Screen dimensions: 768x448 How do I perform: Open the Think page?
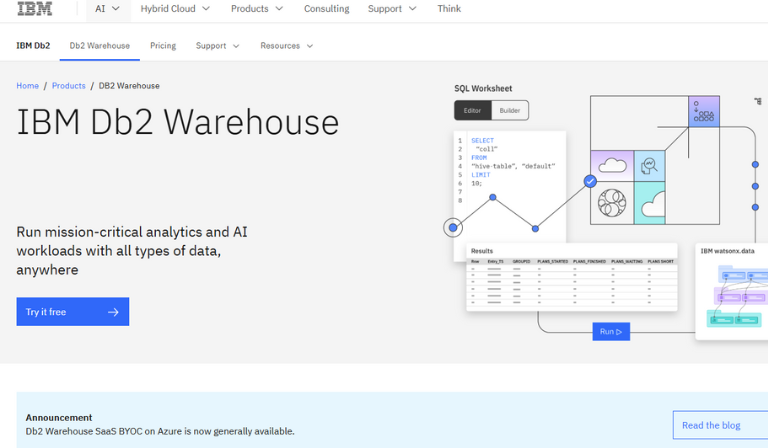coord(449,9)
